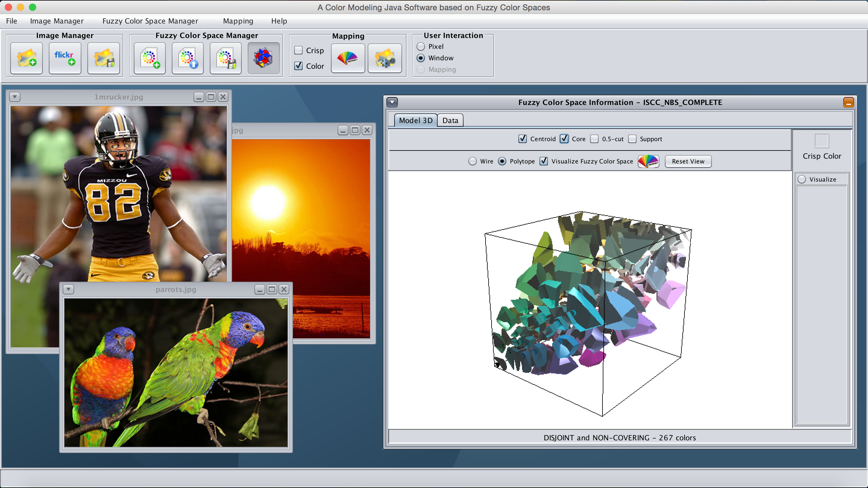Uncheck the Core checkbox

pyautogui.click(x=564, y=139)
